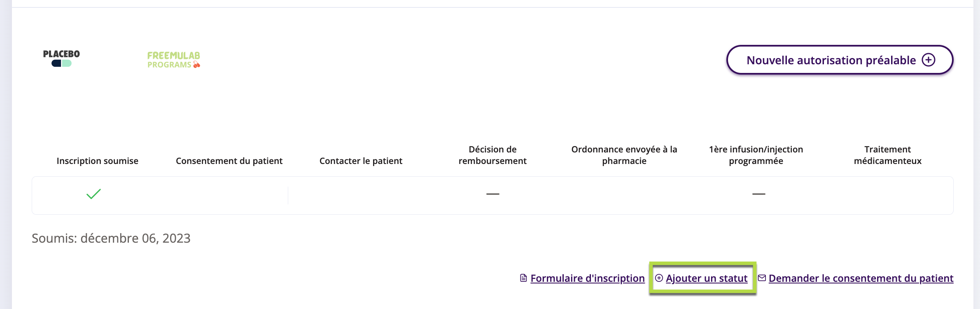Click the plus icon on Nouvelle autorisation préalable

[x=929, y=60]
